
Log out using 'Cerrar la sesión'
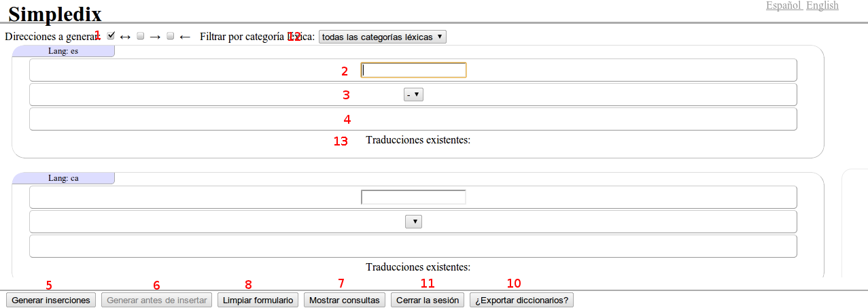tap(428, 300)
